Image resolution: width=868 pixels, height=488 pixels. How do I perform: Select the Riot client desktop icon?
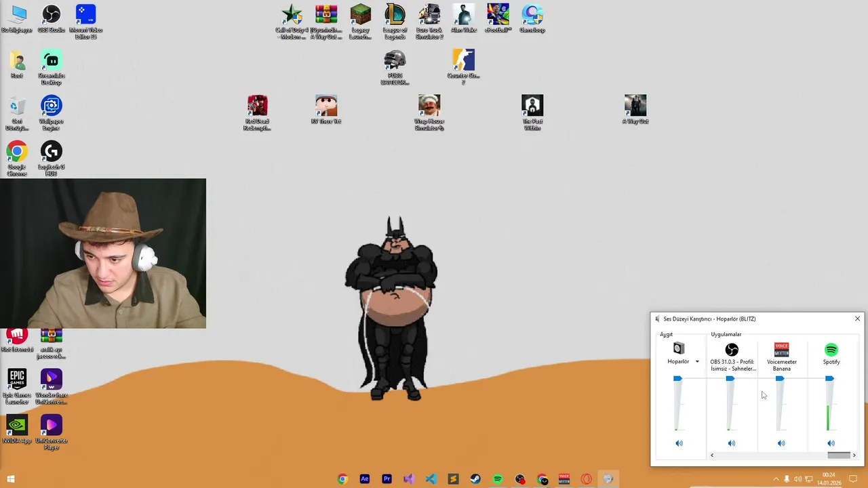click(x=17, y=340)
